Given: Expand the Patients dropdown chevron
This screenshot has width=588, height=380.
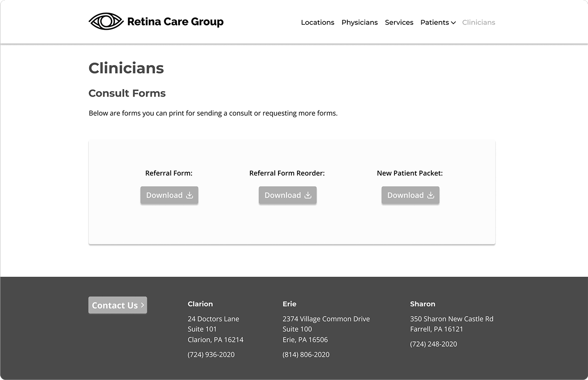Looking at the screenshot, I should [x=454, y=23].
